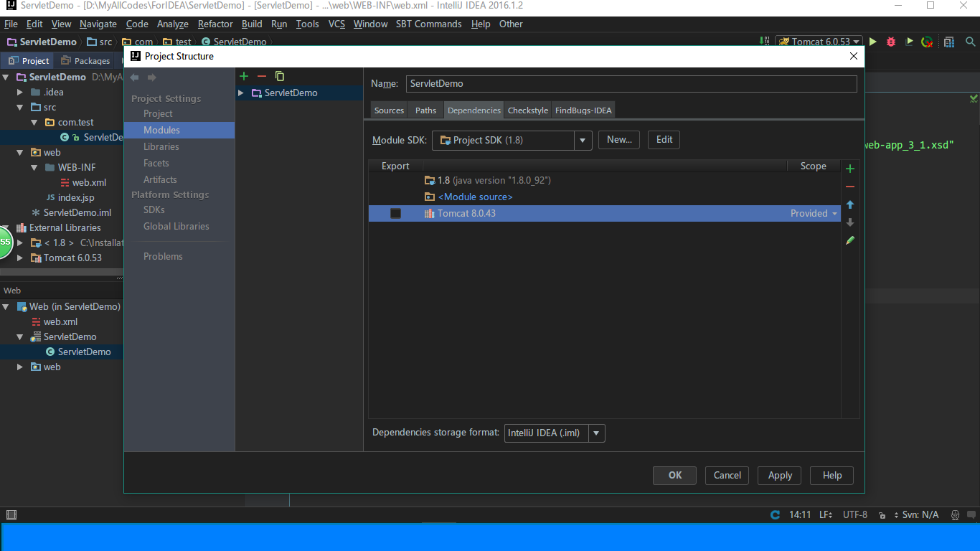Switch to the Sources tab
980x551 pixels.
pyautogui.click(x=390, y=110)
